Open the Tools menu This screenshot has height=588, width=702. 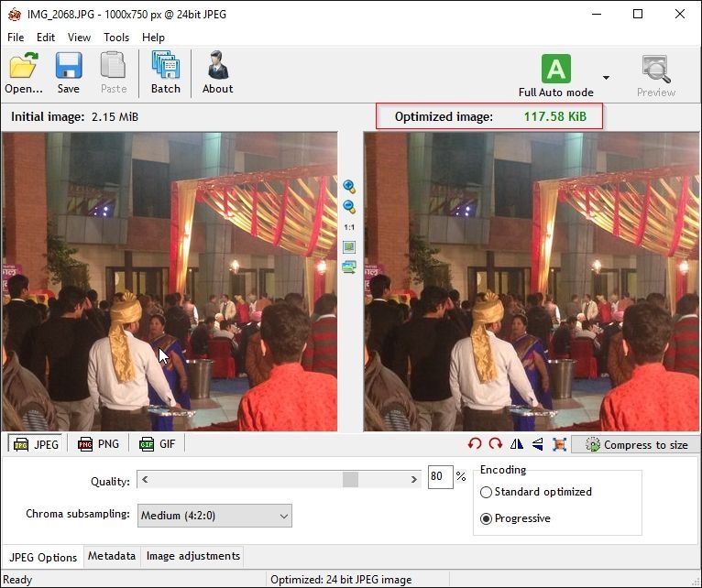[x=116, y=38]
